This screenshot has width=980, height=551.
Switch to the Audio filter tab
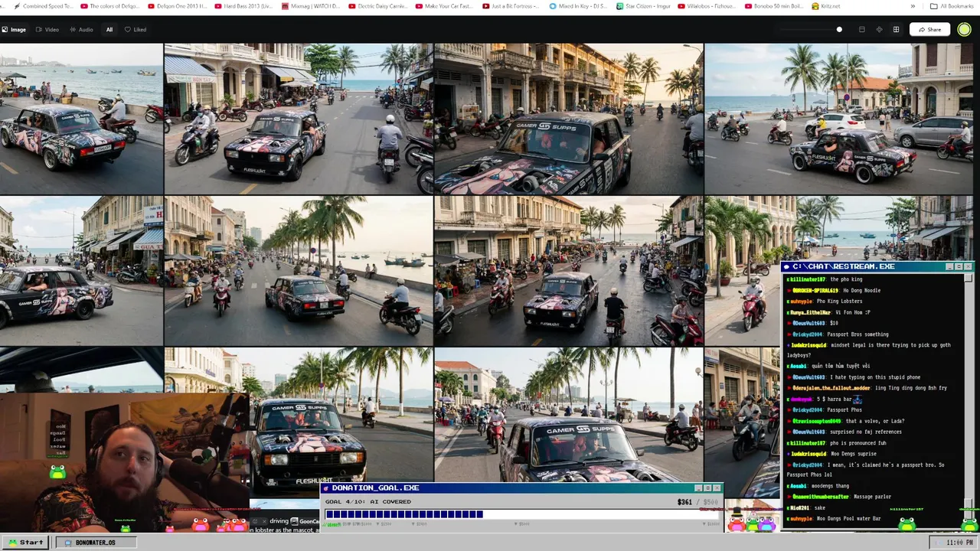click(81, 30)
